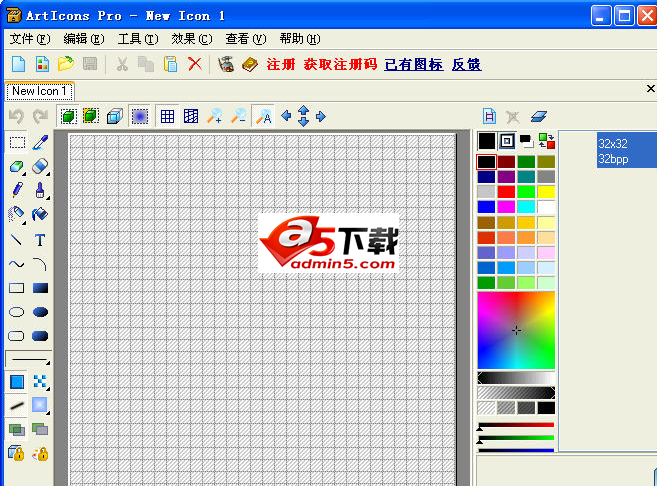Screen dimensions: 657x486
Task: Redo the last action
Action: click(x=41, y=116)
